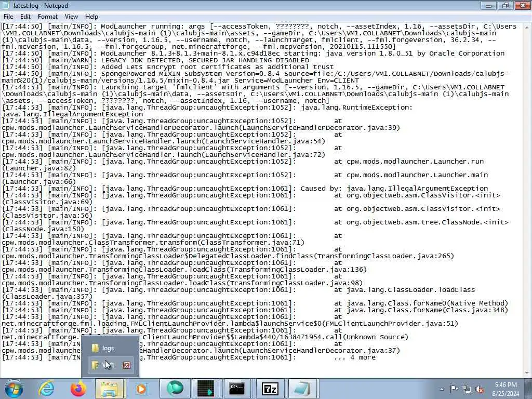Click the vertical scrollbar up arrow
This screenshot has height=399, width=532.
(528, 26)
